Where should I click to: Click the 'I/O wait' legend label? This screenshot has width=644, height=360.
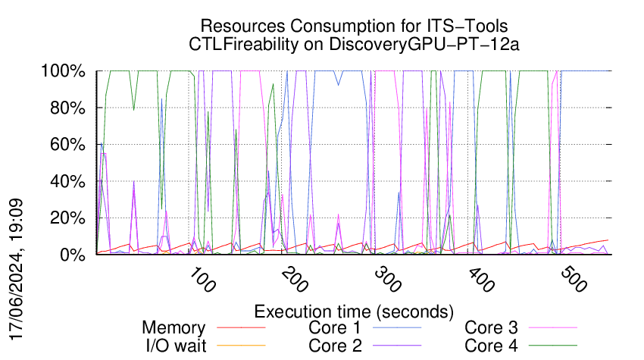pyautogui.click(x=177, y=346)
